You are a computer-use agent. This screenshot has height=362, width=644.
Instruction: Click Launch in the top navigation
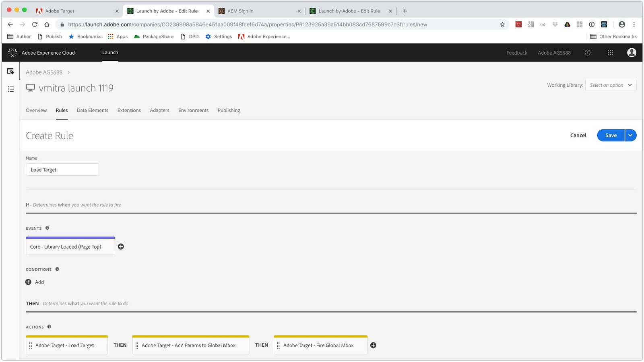[x=110, y=52]
